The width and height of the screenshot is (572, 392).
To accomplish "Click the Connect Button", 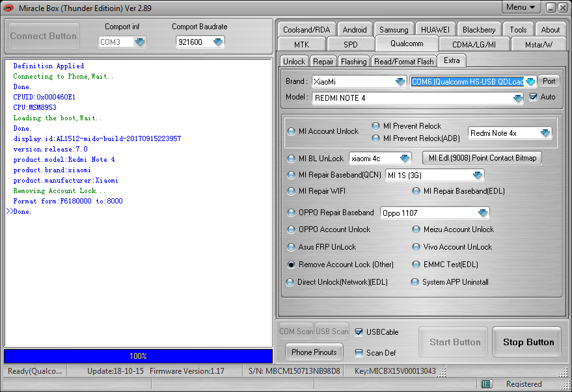I will pos(44,36).
